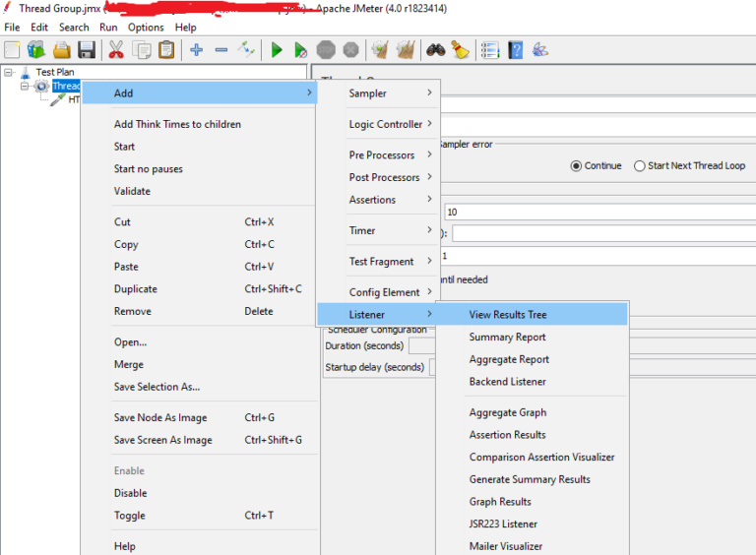Click the Clear broom icon
This screenshot has width=756, height=555.
[x=380, y=49]
